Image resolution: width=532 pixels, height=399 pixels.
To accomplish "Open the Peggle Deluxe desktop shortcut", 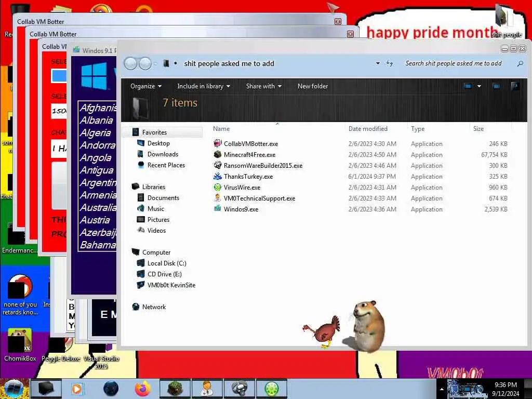I will coord(61,350).
